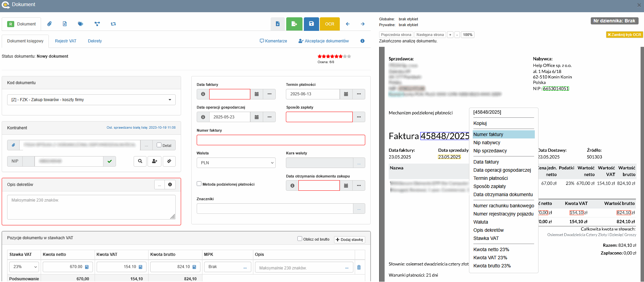Image resolution: width=644 pixels, height=282 pixels.
Task: Click the green export document button
Action: (x=294, y=24)
